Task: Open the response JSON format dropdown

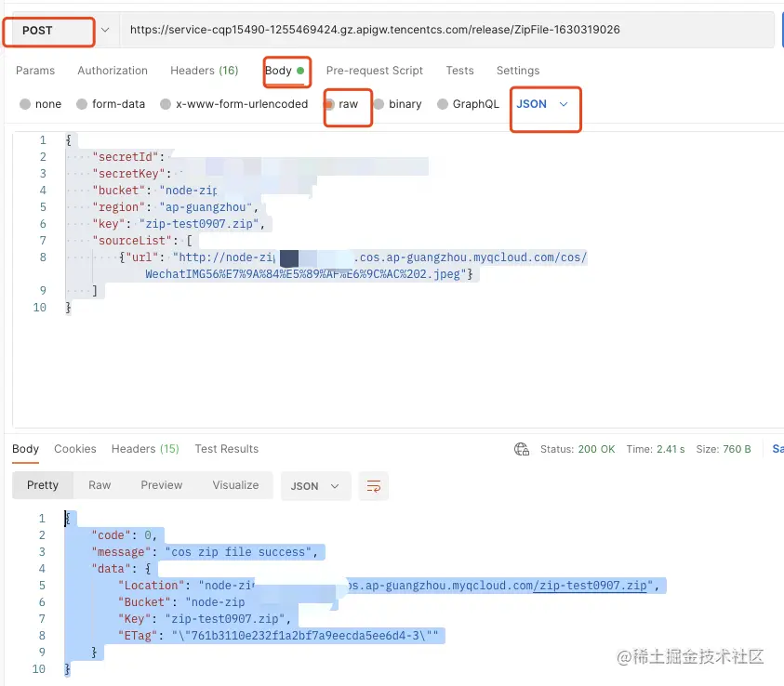Action: (x=315, y=486)
